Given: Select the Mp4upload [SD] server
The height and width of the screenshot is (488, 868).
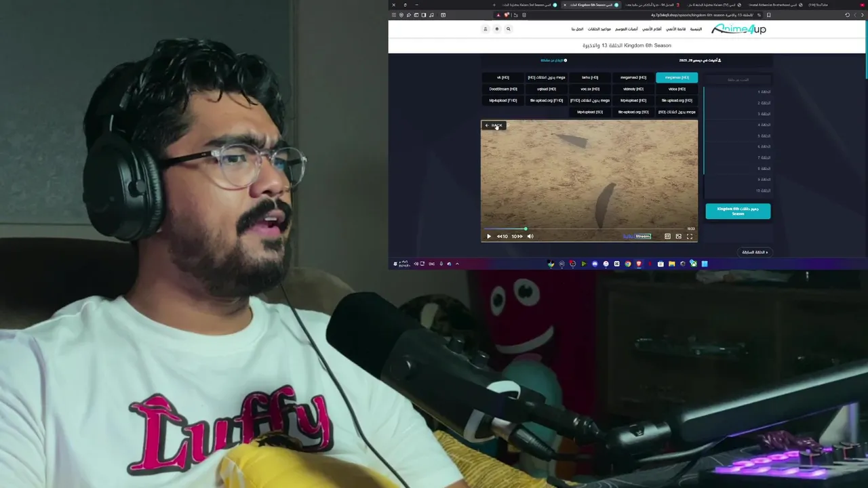Looking at the screenshot, I should [590, 112].
